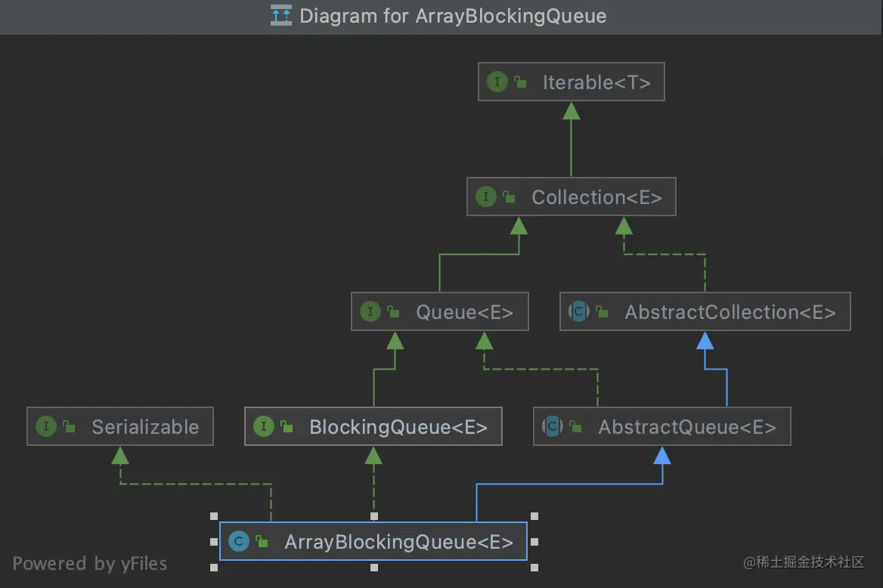883x588 pixels.
Task: Click the interface icon on the Queue<E> node
Action: pos(370,311)
